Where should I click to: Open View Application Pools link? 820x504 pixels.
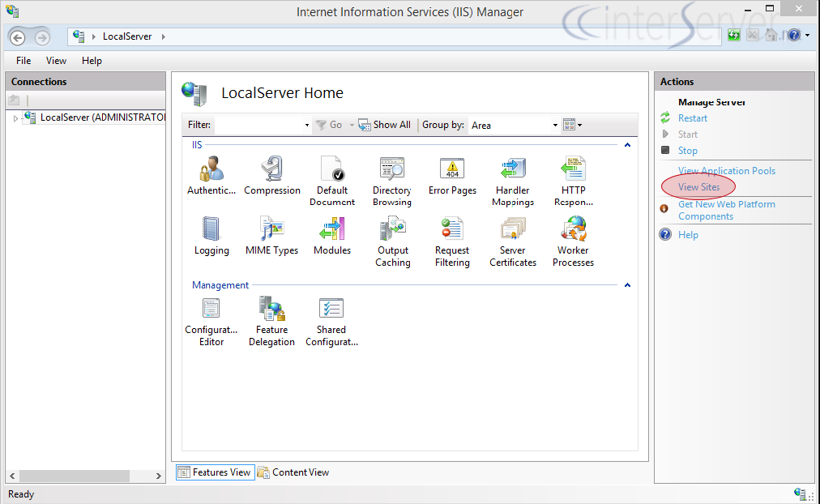(x=726, y=171)
